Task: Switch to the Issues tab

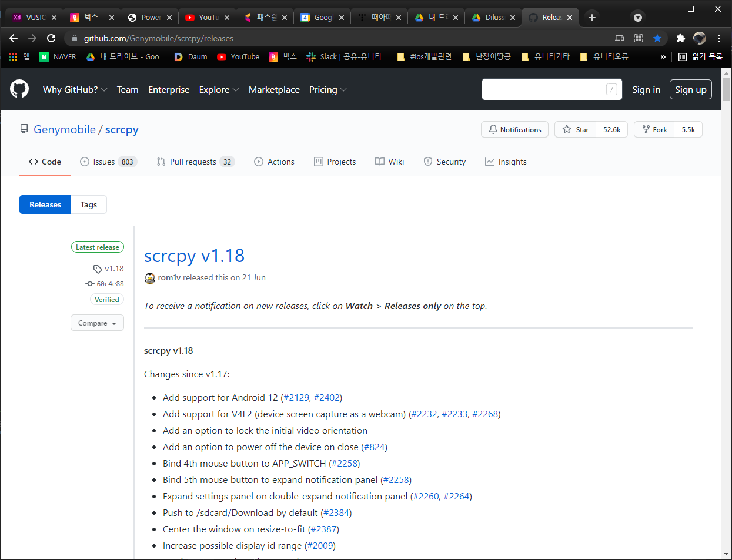Action: coord(108,162)
